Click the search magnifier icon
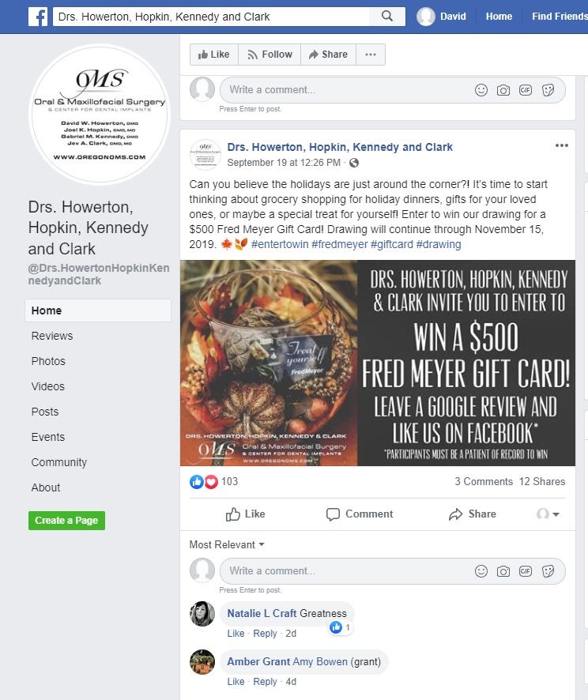 (x=387, y=17)
